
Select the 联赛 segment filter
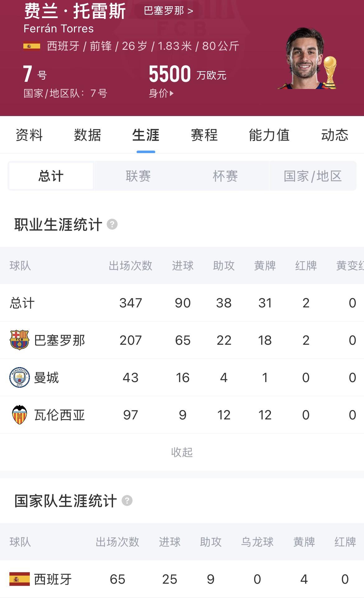pyautogui.click(x=138, y=176)
